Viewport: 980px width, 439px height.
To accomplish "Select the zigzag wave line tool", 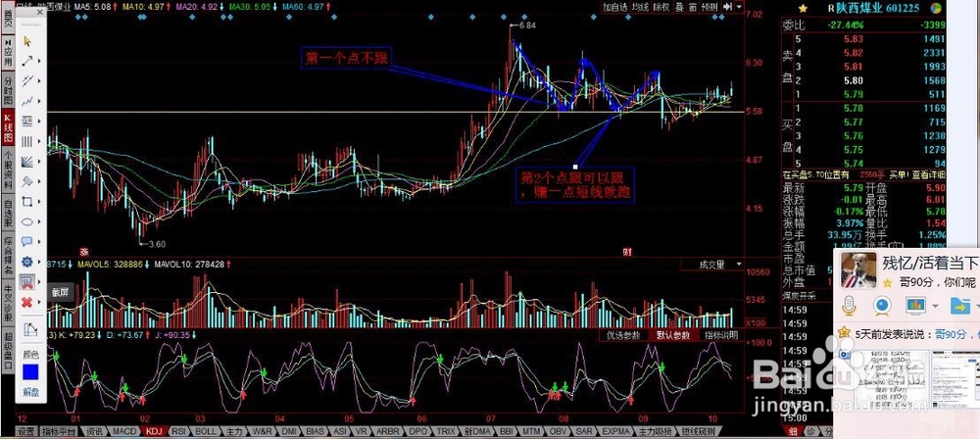I will coord(27,101).
